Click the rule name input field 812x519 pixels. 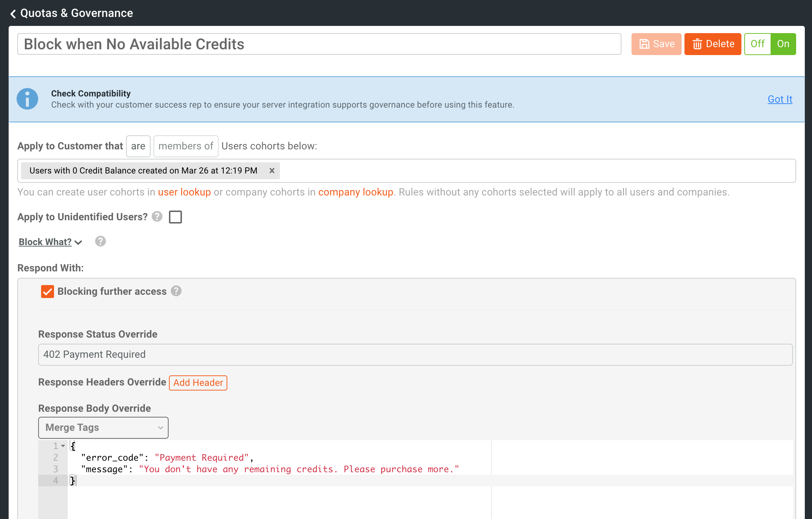[x=319, y=44]
